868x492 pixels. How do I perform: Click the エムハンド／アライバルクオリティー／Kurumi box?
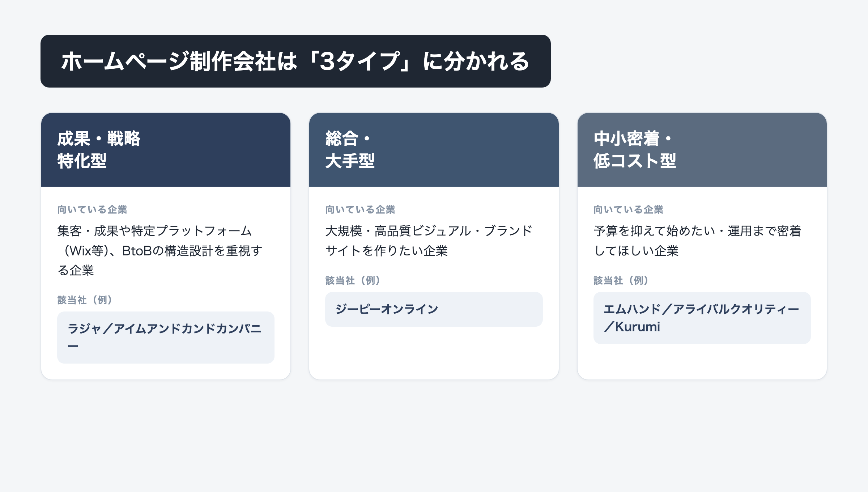click(702, 318)
